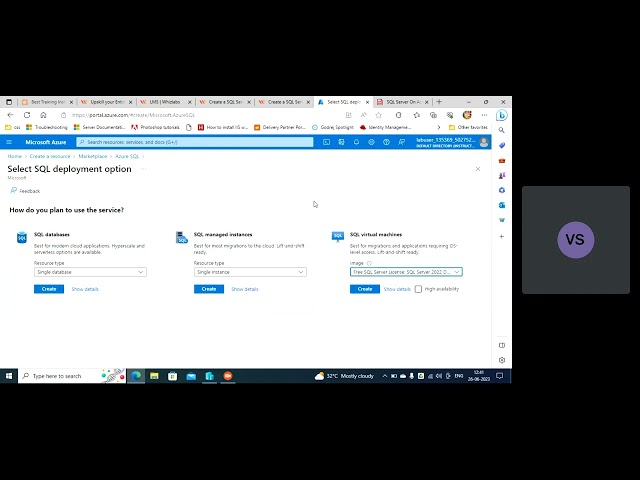Switch to the SQL Server On A browser tab
The image size is (640, 480).
[403, 102]
